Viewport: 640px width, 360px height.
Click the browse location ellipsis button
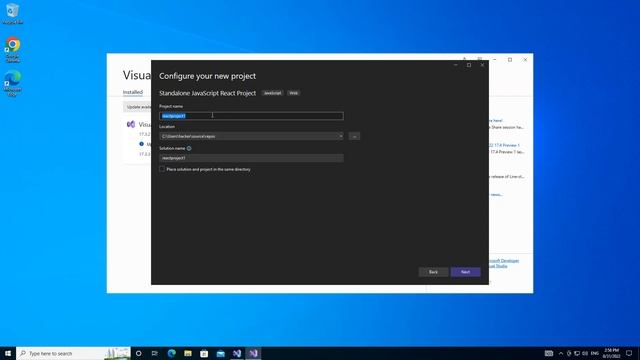click(354, 136)
